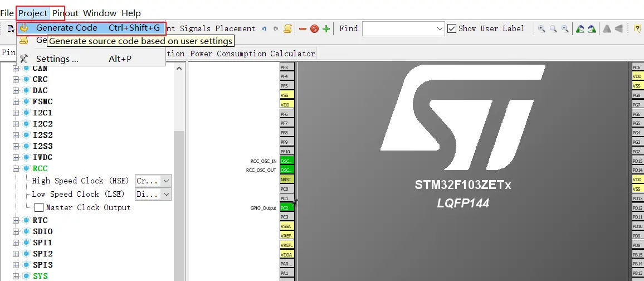
Task: Select the I2S3 peripheral label
Action: [x=43, y=146]
